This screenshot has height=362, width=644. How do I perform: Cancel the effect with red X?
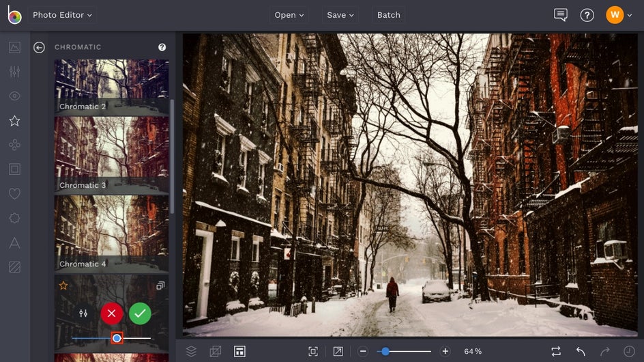tap(112, 314)
